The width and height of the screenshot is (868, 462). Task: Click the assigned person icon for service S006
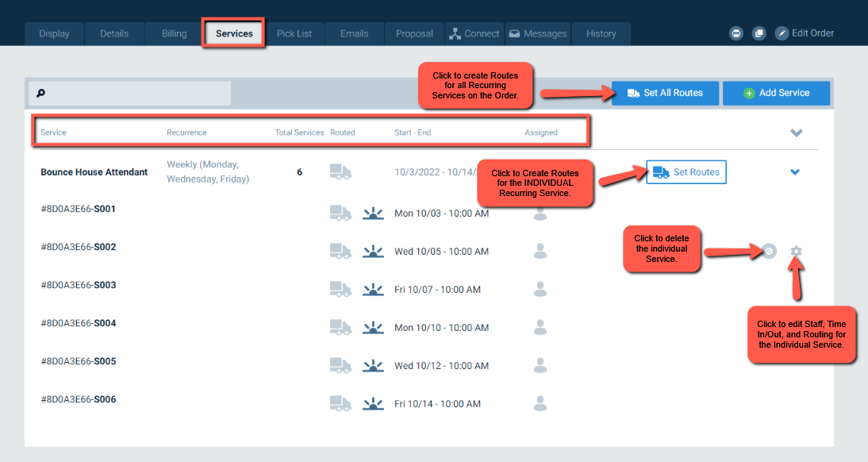tap(540, 403)
